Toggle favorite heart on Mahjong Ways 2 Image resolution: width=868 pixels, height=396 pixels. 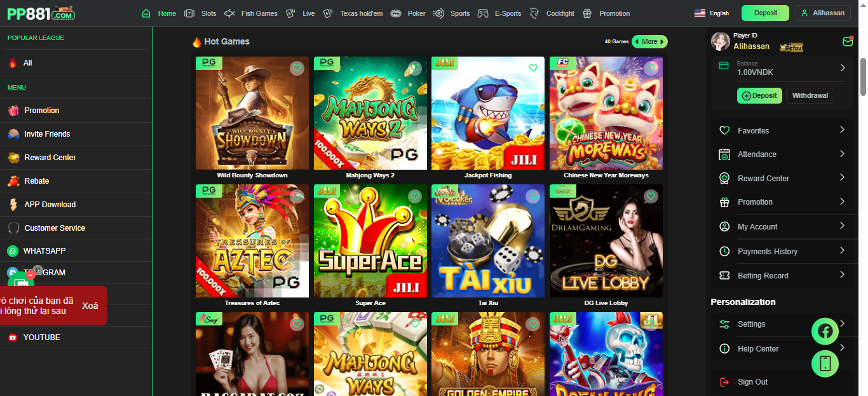415,68
